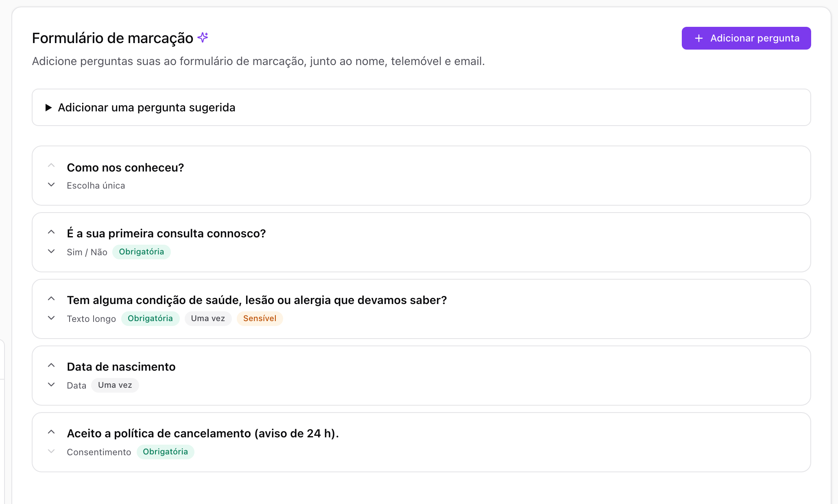This screenshot has width=838, height=504.
Task: Click Obrigatória badge next to Consentimento
Action: (x=165, y=452)
